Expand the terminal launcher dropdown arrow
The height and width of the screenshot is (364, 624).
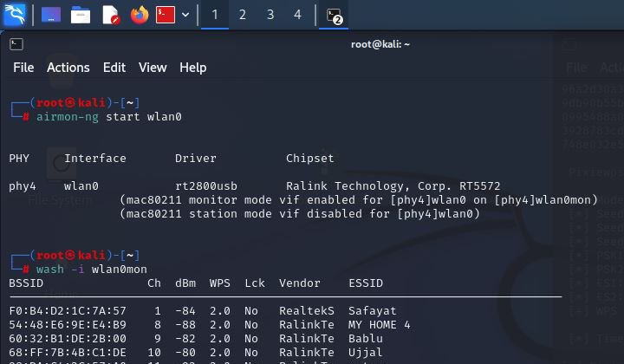[x=185, y=15]
